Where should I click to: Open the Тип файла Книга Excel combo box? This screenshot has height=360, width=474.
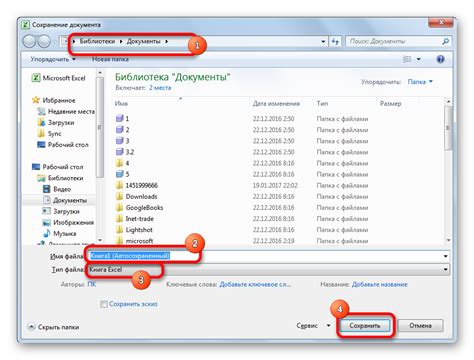click(x=268, y=269)
